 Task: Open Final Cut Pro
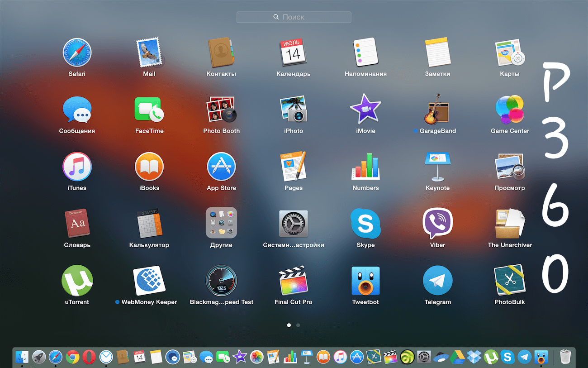[x=293, y=280]
